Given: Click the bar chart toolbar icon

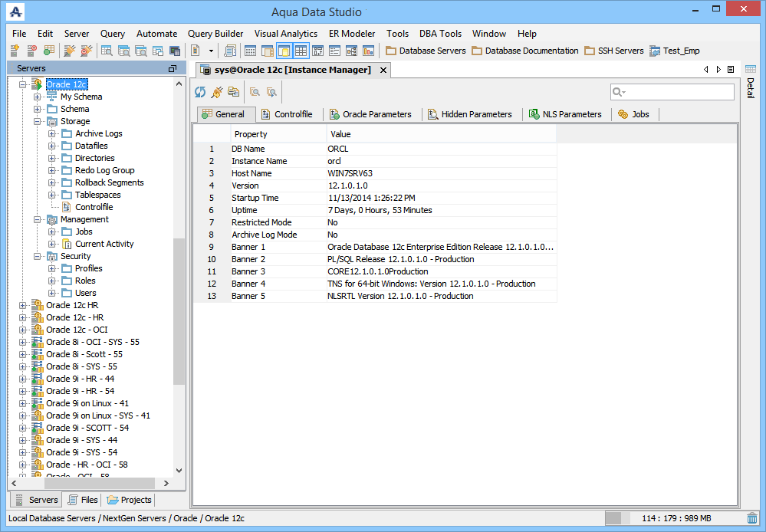Looking at the screenshot, I should 368,51.
